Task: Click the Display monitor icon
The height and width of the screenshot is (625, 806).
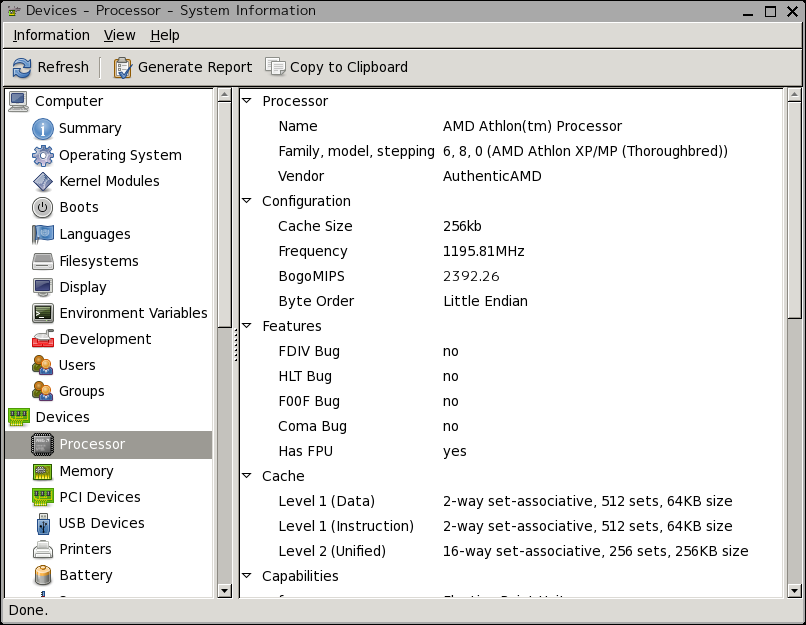Action: pos(43,287)
